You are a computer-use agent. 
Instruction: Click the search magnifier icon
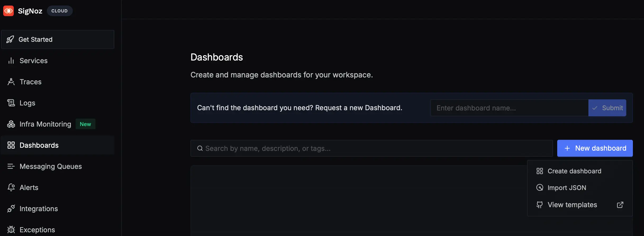coord(200,148)
